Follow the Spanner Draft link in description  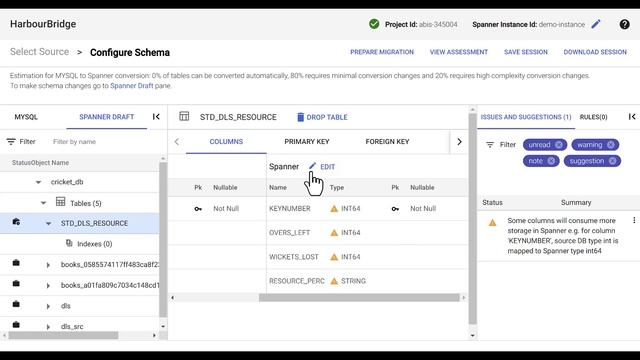[131, 86]
